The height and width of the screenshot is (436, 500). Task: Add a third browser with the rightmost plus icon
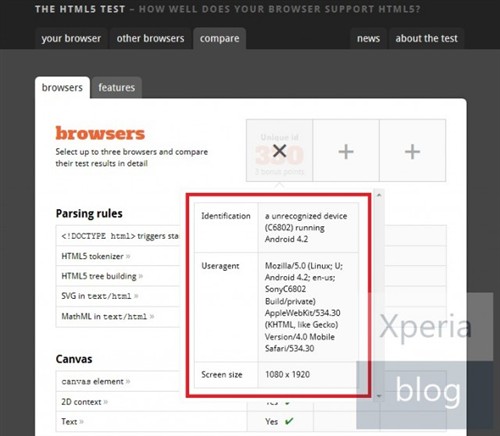tap(412, 152)
